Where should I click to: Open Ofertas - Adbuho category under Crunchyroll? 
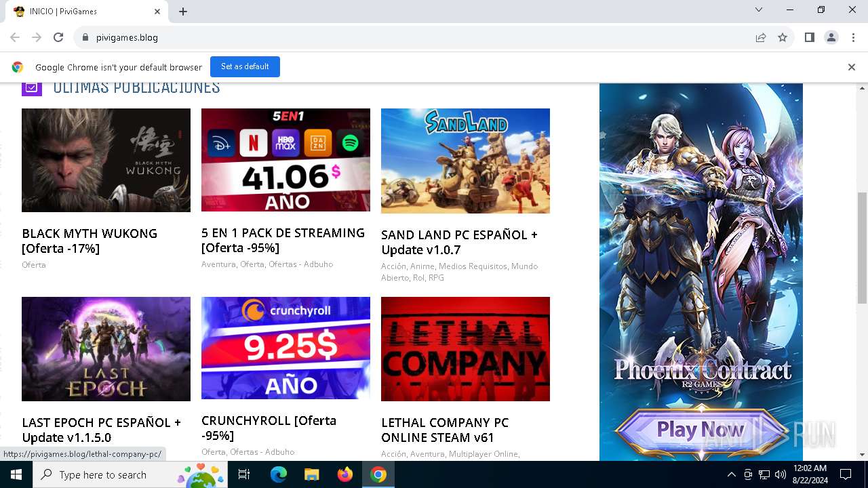tap(262, 452)
